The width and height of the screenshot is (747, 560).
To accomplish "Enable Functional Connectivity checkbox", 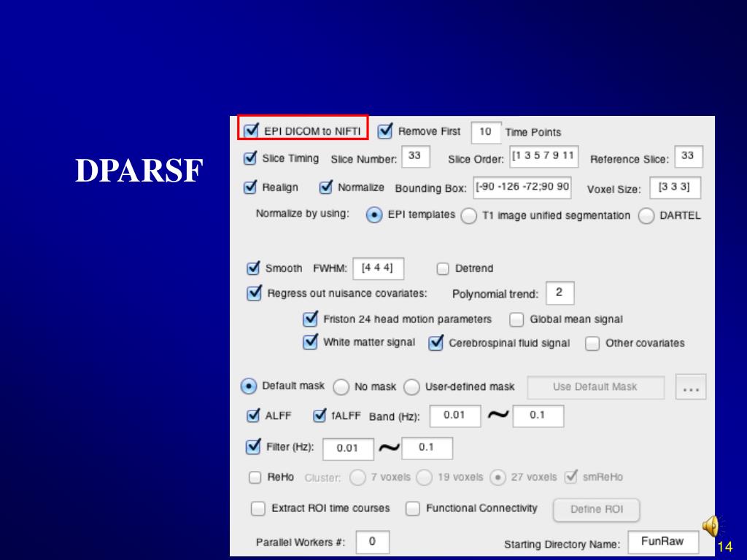I will 413,508.
